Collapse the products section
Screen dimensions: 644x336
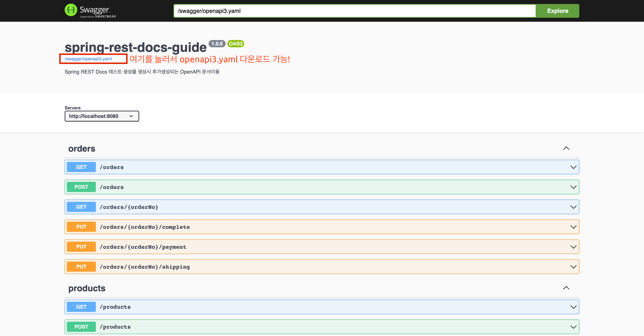566,288
